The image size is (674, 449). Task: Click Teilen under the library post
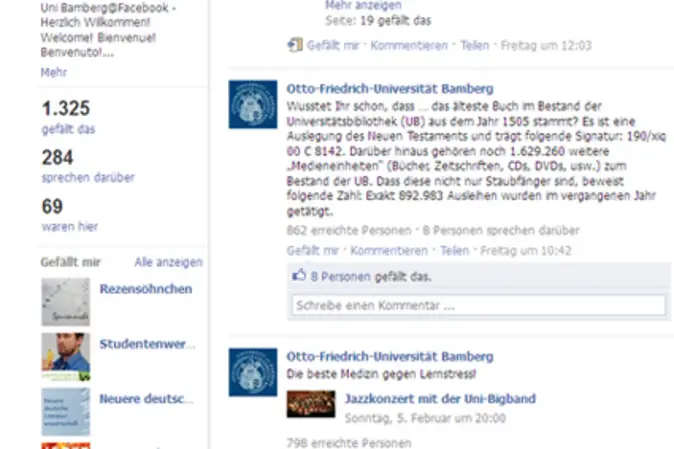[x=454, y=250]
